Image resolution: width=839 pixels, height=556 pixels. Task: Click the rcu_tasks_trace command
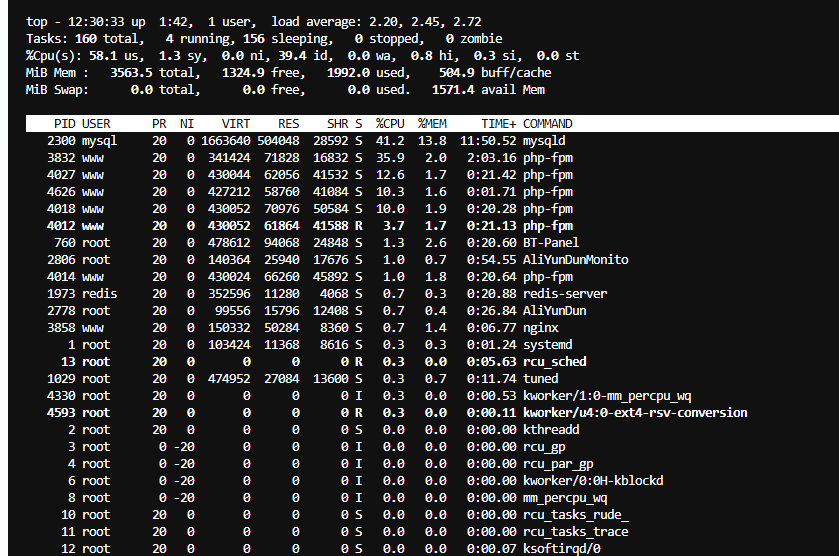coord(576,532)
